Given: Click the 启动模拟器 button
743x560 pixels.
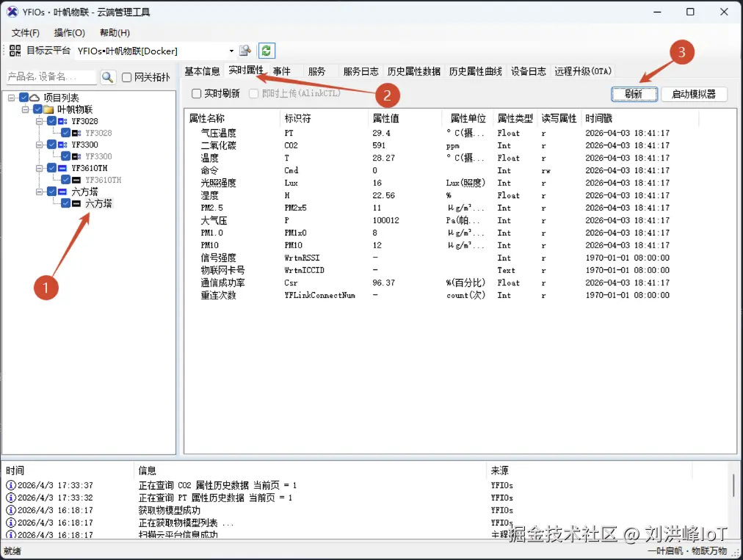Looking at the screenshot, I should click(693, 94).
